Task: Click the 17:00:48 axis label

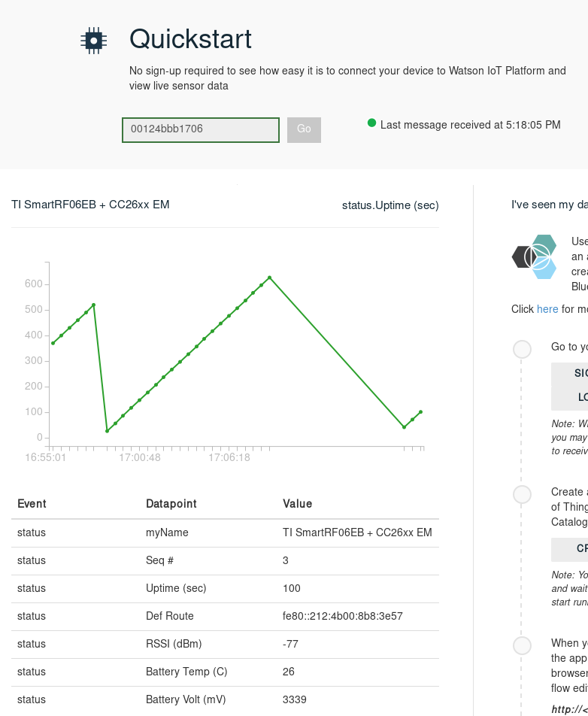Action: (x=140, y=457)
